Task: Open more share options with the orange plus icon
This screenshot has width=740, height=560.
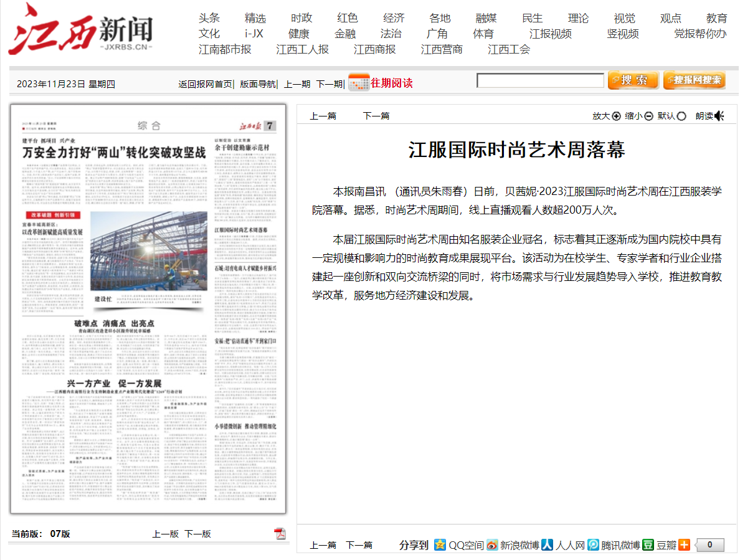Action: pos(684,544)
